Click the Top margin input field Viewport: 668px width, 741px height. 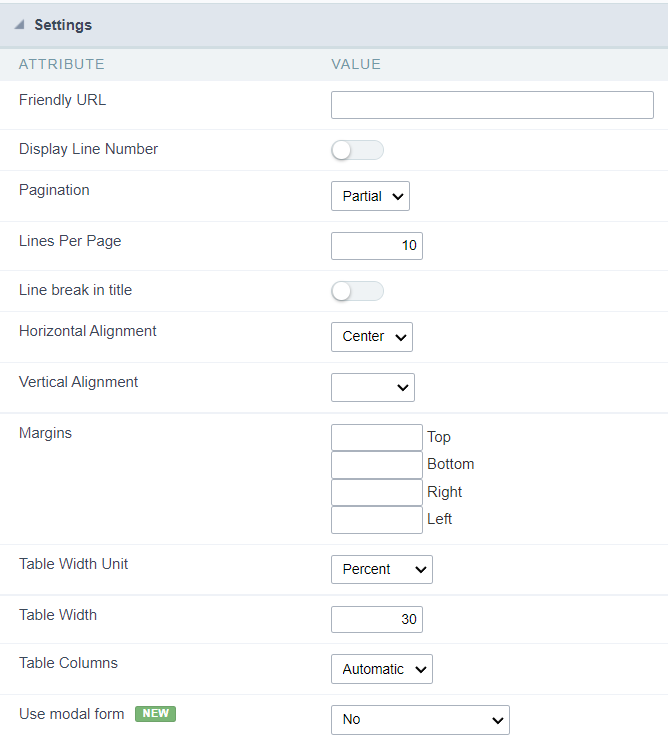coord(376,437)
